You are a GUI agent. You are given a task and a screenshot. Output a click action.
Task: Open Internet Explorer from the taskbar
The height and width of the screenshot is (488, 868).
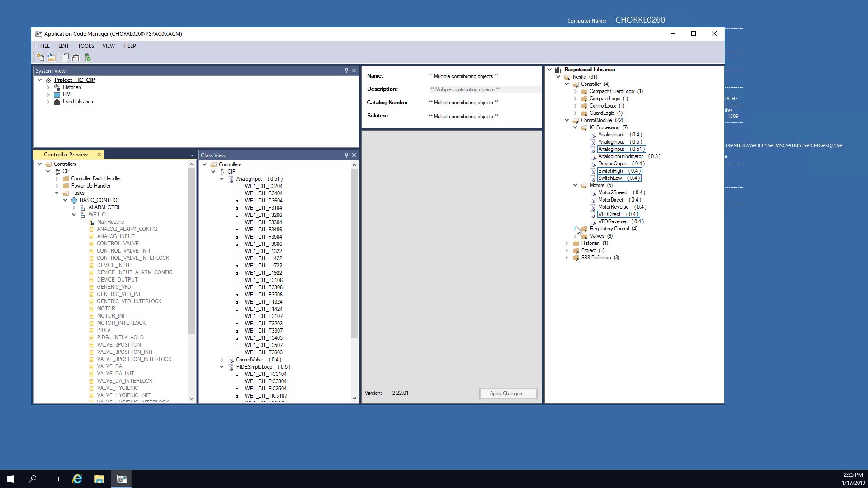pyautogui.click(x=77, y=479)
